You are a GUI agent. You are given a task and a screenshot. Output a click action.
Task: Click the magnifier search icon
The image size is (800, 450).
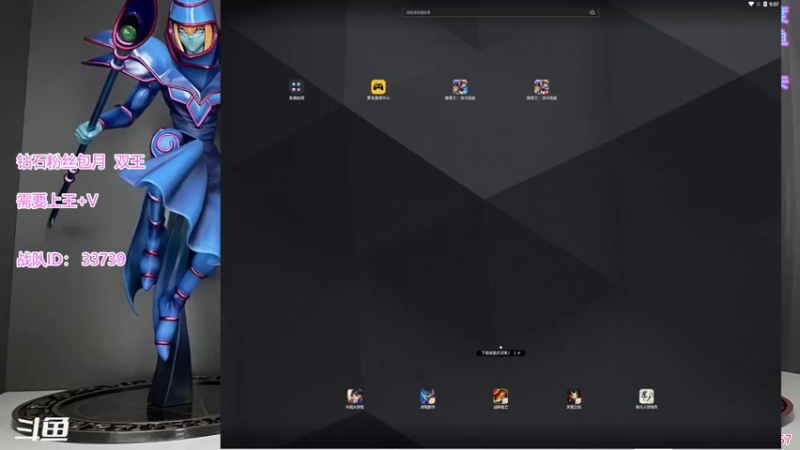[592, 12]
